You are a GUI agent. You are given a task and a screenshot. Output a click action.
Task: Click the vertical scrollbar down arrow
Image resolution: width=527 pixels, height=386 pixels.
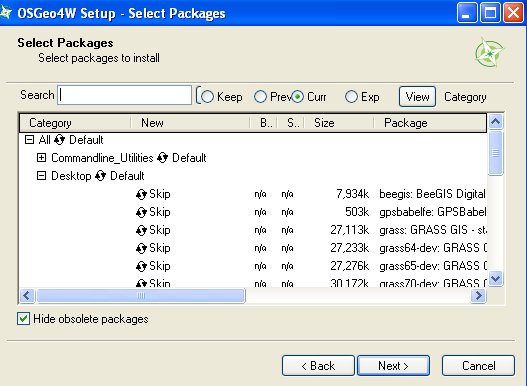[x=496, y=279]
